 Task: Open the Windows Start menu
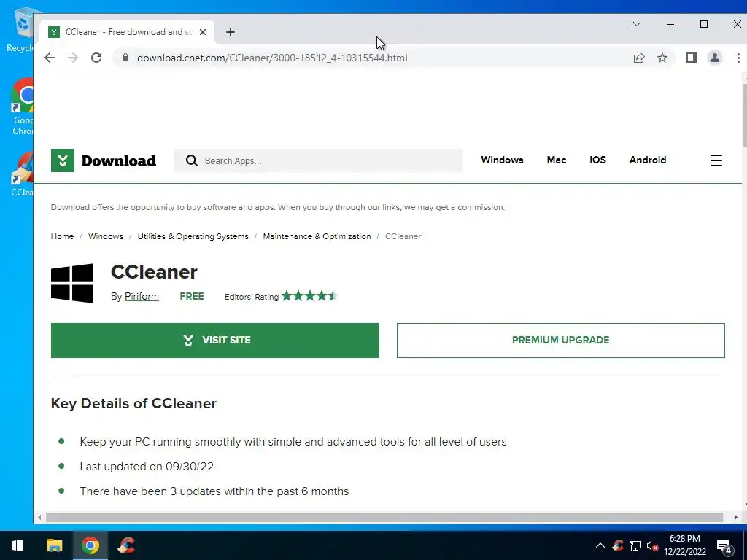(x=18, y=545)
